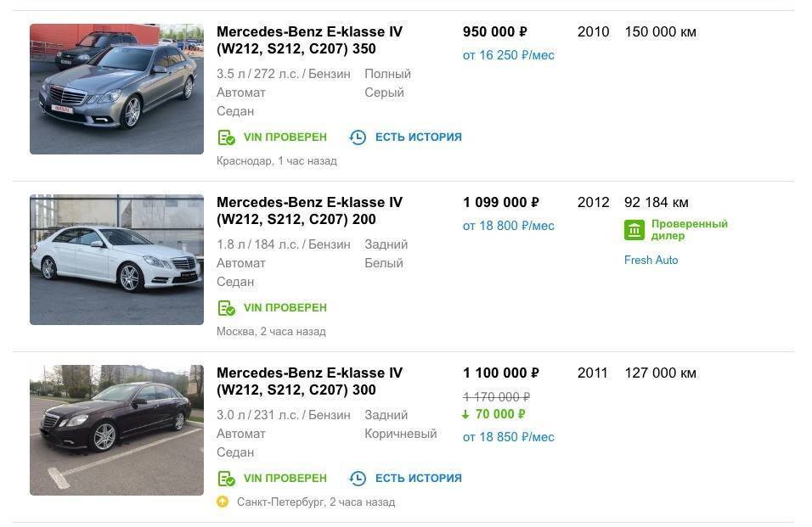Open the gray Mercedes E 350 photo
Screen dimensions: 812x527
[116, 89]
